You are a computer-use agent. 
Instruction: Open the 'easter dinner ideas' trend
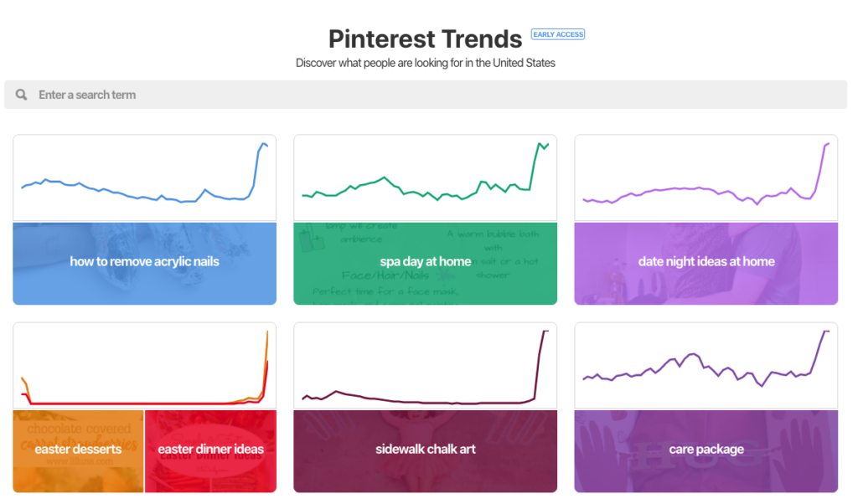(210, 450)
